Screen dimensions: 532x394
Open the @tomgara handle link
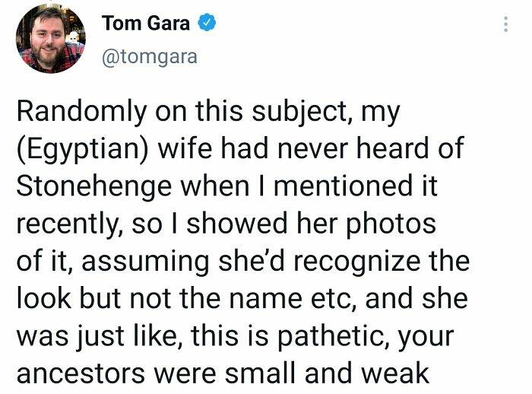point(149,58)
